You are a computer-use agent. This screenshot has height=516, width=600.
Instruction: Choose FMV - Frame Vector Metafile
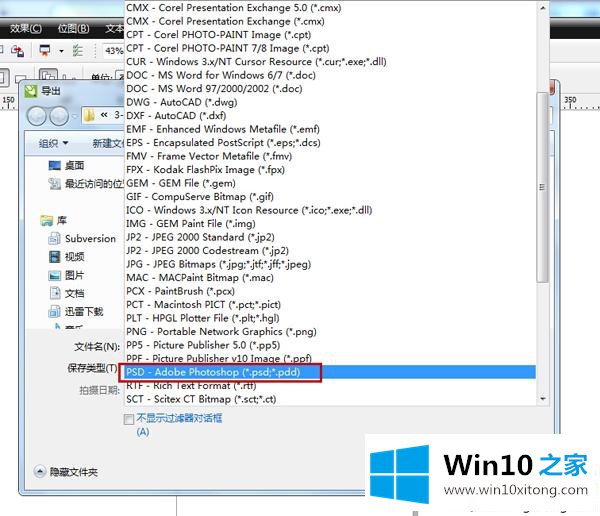[x=331, y=156]
